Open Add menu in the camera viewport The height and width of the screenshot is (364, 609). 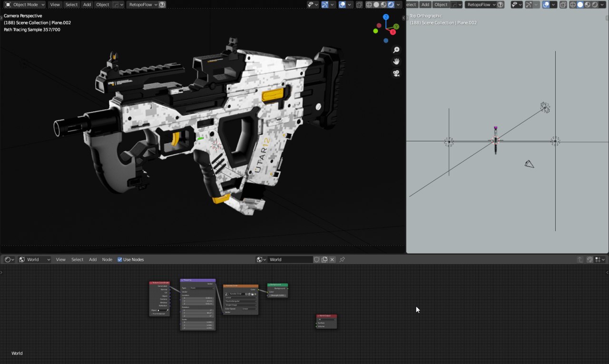[87, 5]
